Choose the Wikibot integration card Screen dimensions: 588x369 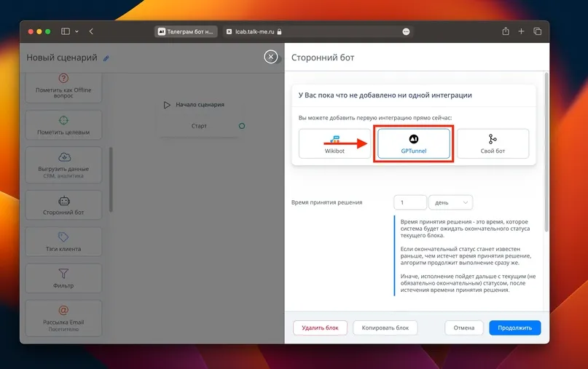point(334,144)
